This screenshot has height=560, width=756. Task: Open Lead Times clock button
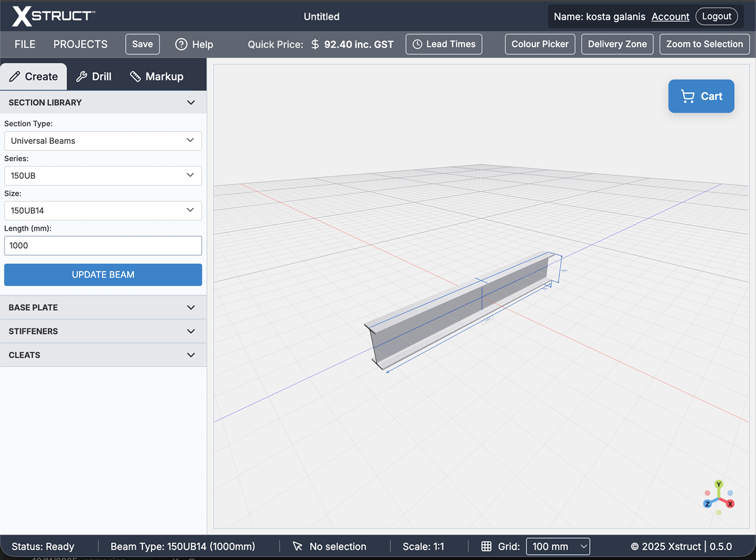(444, 44)
